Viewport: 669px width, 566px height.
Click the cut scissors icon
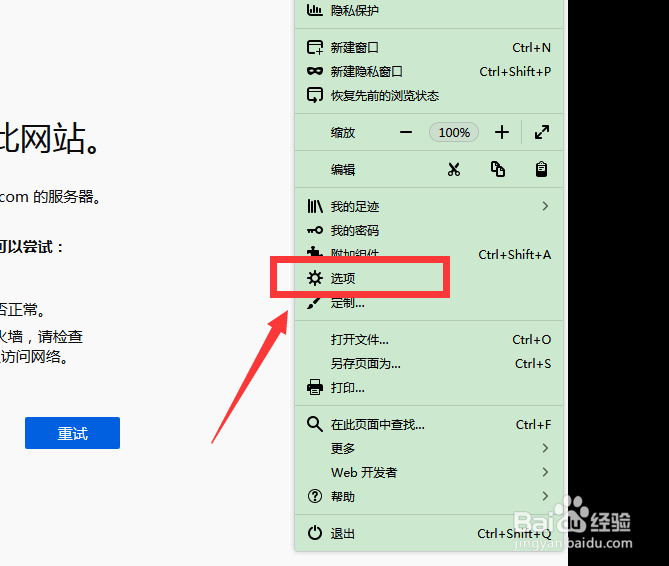(454, 169)
